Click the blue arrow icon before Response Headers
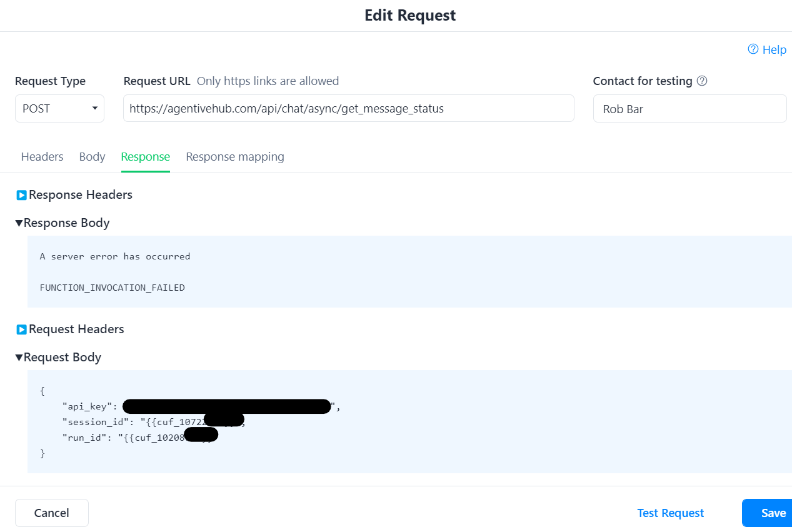Screen dimensions: 792x532 point(21,194)
